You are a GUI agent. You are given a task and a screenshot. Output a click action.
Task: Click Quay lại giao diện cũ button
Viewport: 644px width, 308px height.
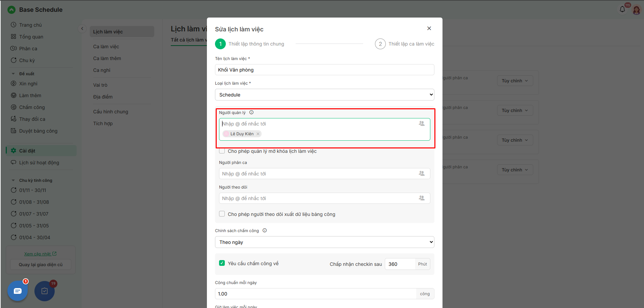pyautogui.click(x=41, y=264)
